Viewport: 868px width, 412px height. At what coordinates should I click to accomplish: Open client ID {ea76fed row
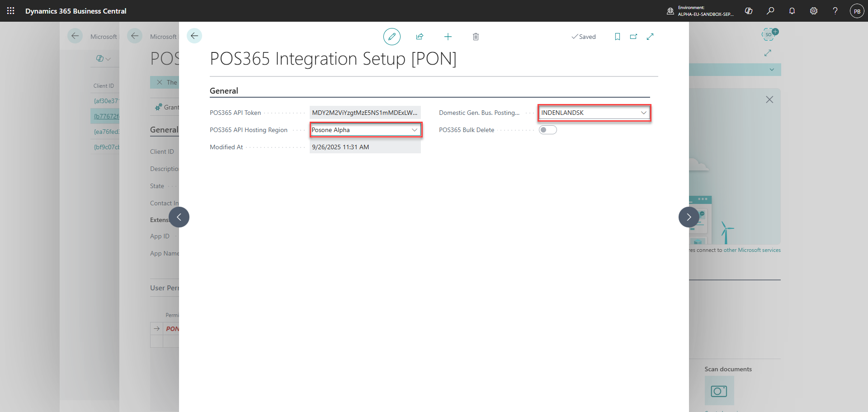pos(106,132)
